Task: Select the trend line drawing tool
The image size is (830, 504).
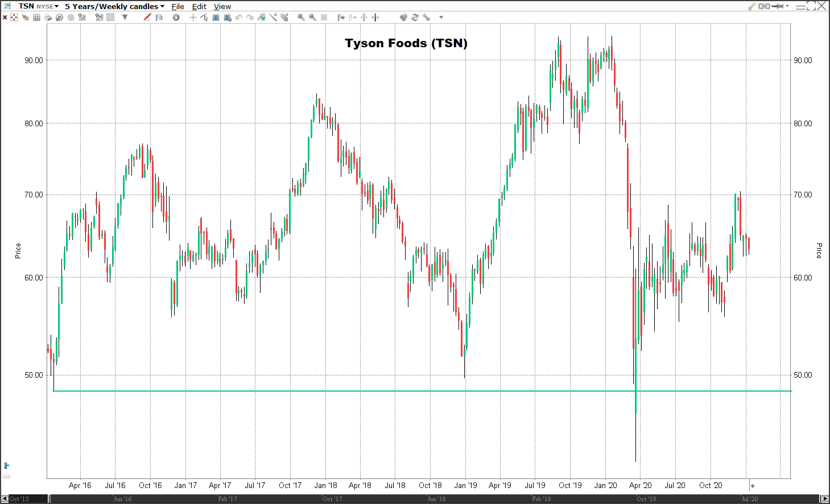Action: pyautogui.click(x=273, y=17)
